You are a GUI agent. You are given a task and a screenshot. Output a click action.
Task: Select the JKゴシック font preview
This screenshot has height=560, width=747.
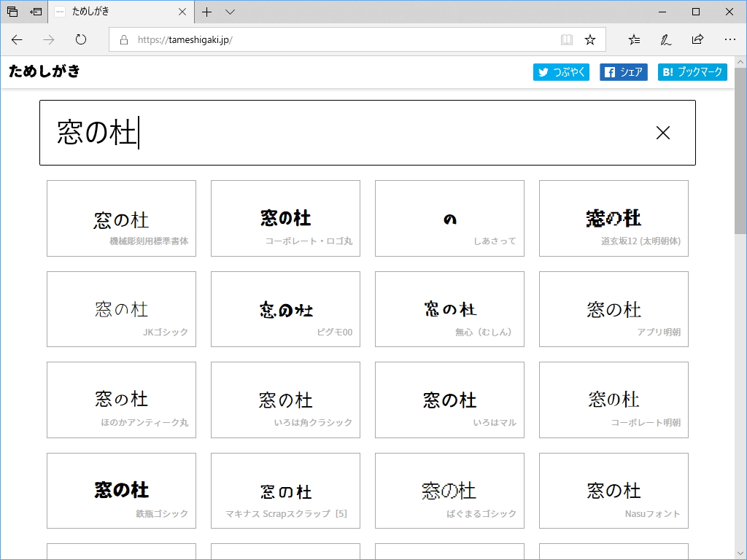121,309
